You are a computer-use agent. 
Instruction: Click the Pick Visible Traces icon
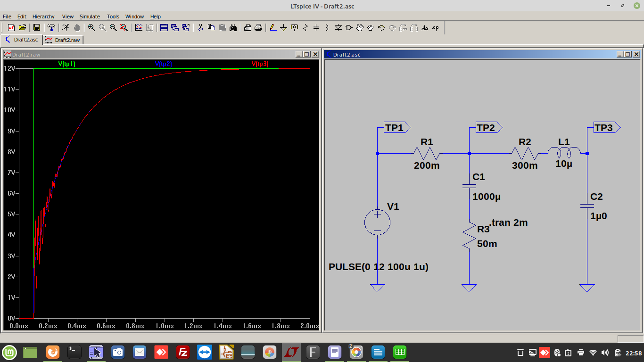coord(139,28)
